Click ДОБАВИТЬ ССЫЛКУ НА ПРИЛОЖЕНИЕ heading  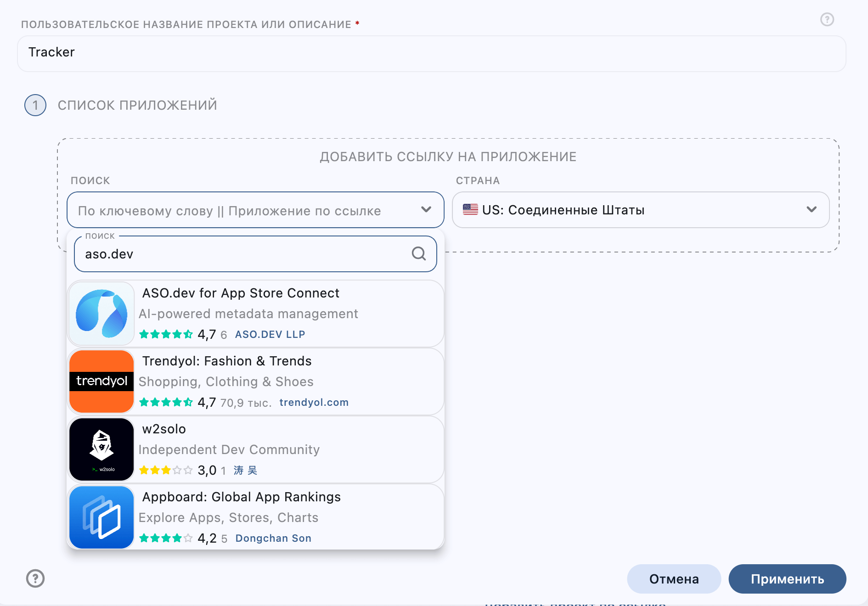click(448, 157)
